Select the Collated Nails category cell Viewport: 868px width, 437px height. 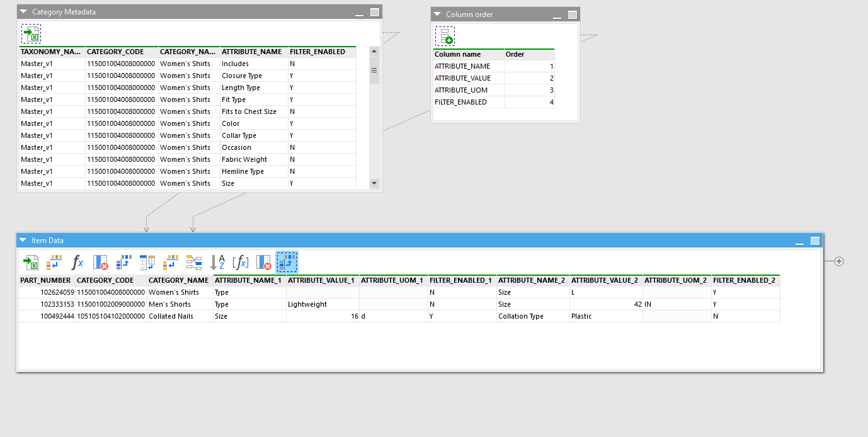(x=179, y=316)
